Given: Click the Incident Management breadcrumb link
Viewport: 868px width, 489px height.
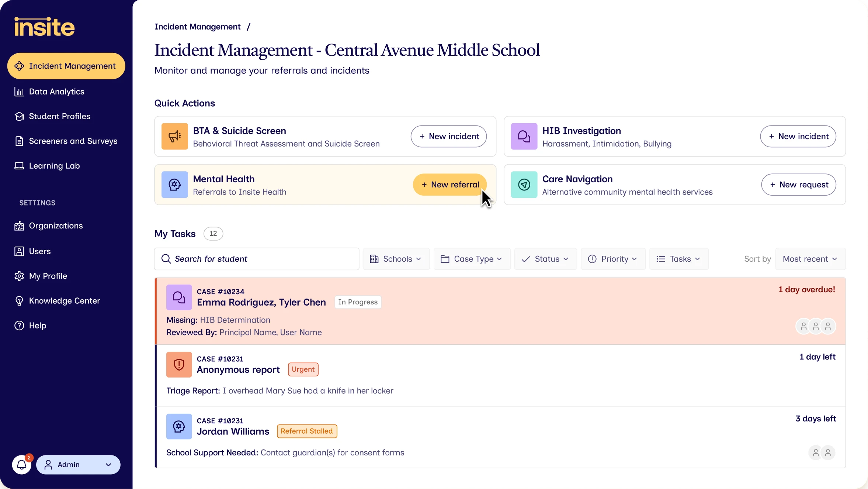Looking at the screenshot, I should 197,27.
